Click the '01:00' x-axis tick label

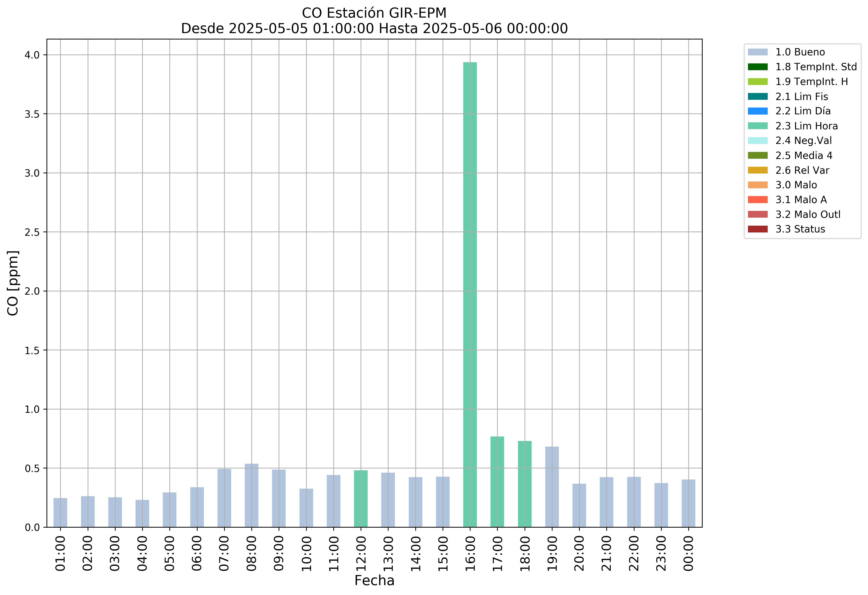click(61, 554)
